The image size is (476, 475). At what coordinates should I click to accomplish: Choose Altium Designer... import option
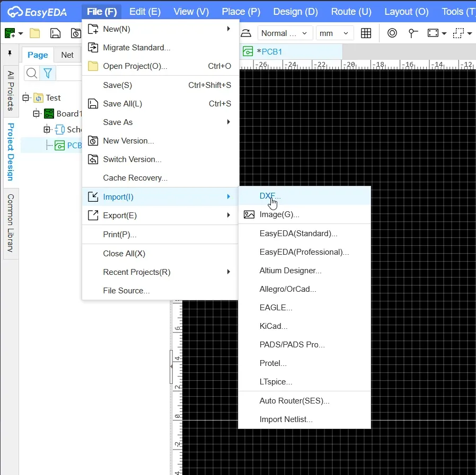click(x=290, y=271)
